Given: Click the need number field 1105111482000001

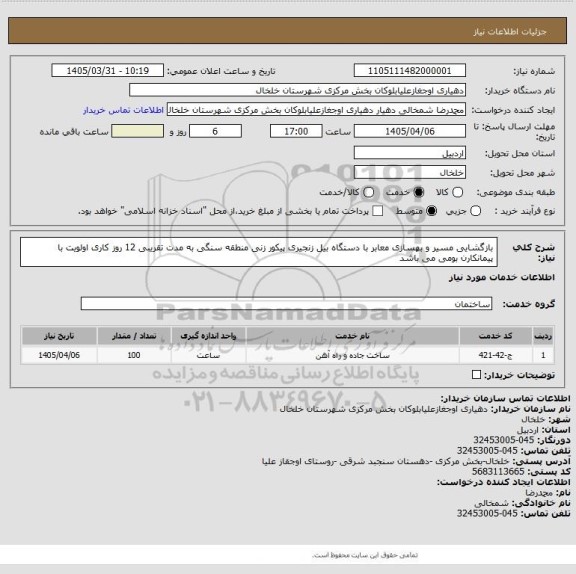Looking at the screenshot, I should click(x=410, y=71).
